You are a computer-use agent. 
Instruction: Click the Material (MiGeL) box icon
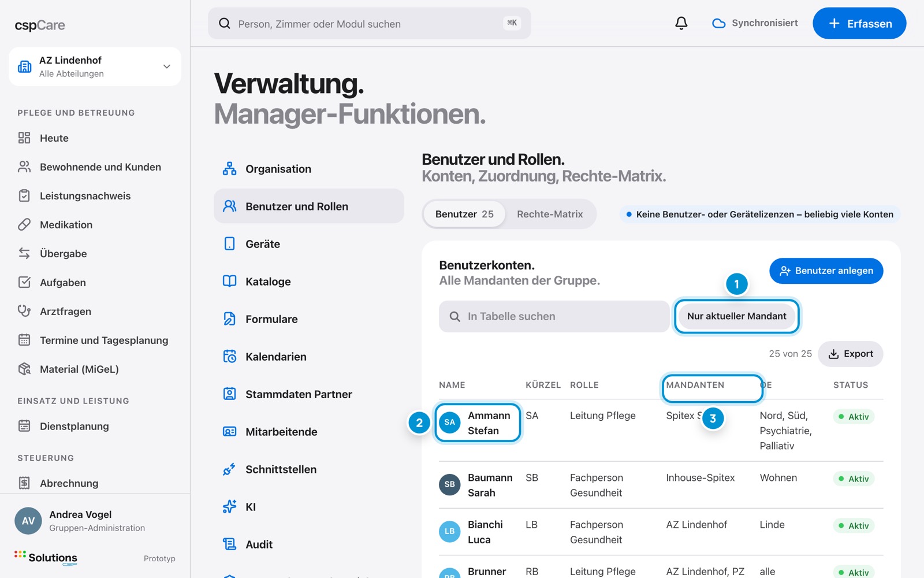click(x=24, y=369)
